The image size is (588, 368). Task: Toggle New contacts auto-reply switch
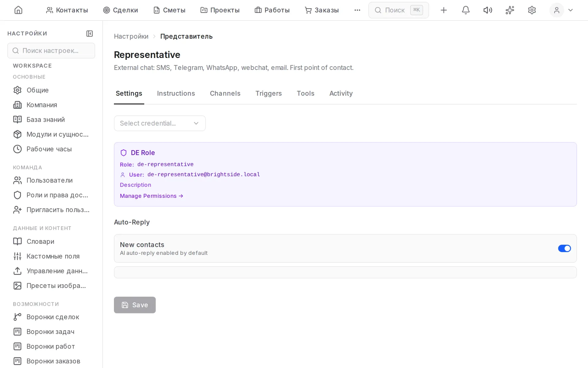click(564, 248)
